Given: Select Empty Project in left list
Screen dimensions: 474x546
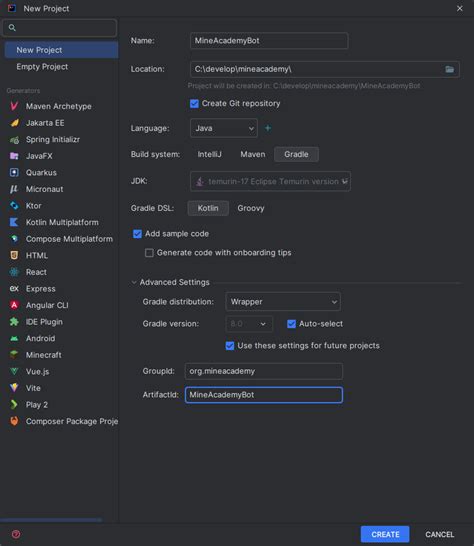Looking at the screenshot, I should point(61,67).
